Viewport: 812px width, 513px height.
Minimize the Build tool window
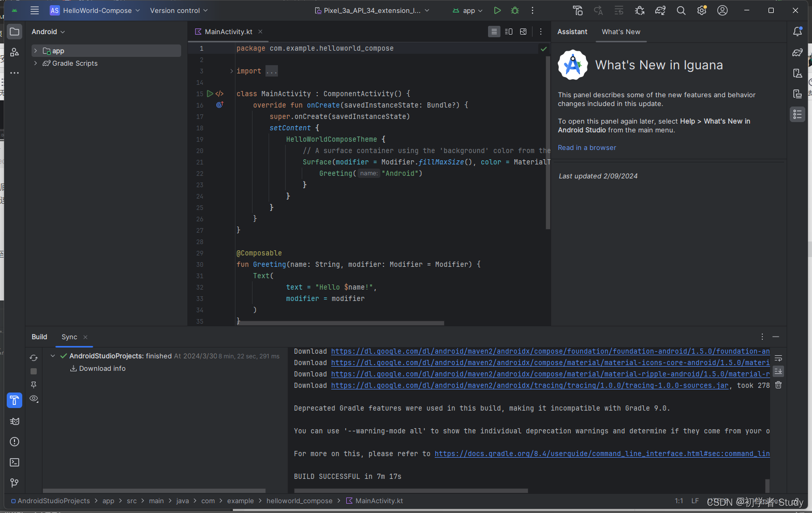[776, 337]
